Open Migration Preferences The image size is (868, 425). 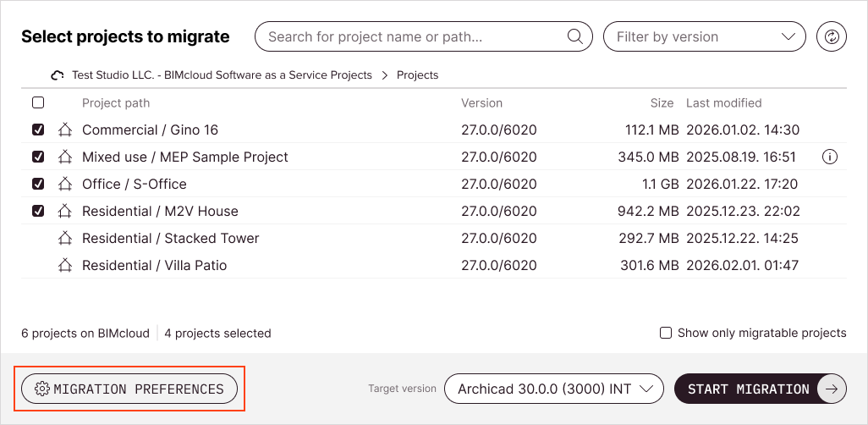point(129,389)
